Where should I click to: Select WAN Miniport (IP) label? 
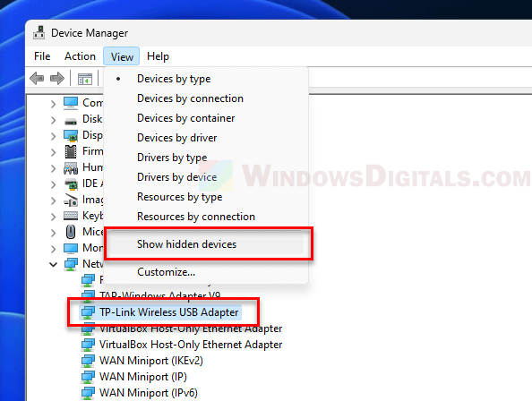click(142, 377)
